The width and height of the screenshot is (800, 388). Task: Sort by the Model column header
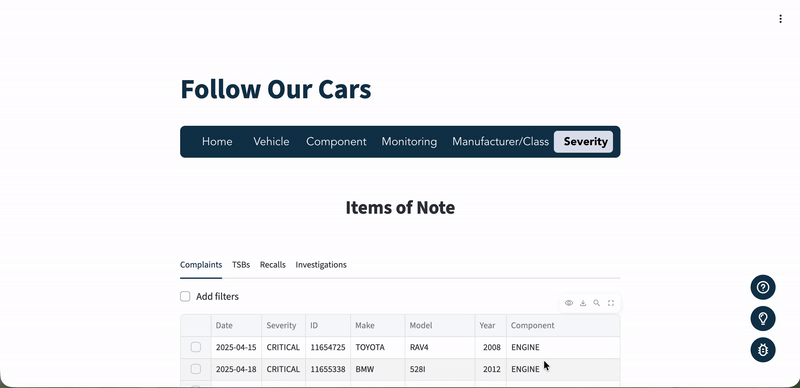[440, 325]
